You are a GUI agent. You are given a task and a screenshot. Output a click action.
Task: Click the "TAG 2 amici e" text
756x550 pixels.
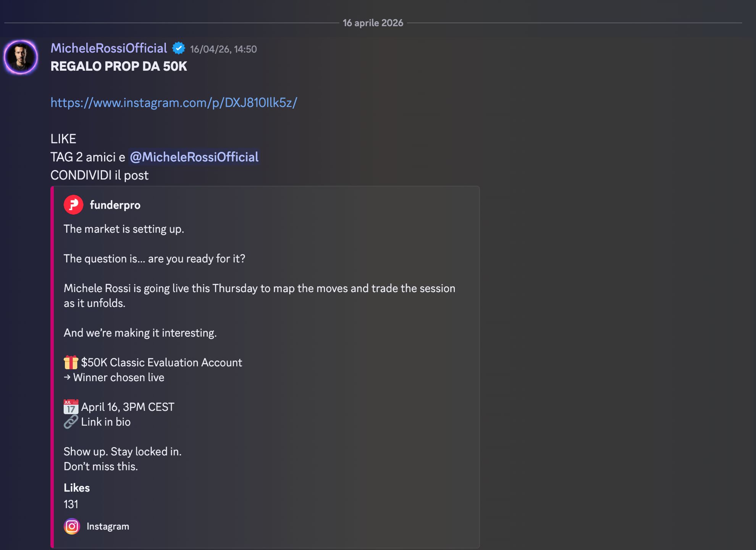[88, 157]
